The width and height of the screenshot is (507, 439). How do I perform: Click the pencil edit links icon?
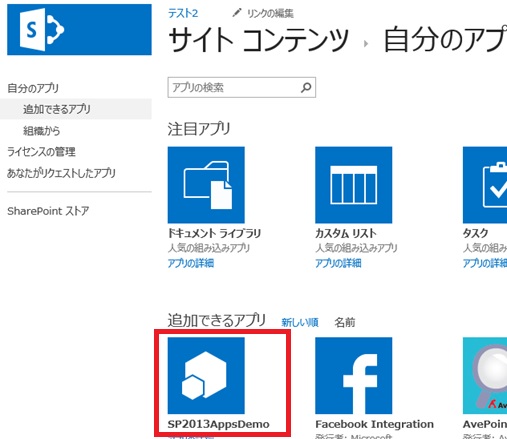237,13
